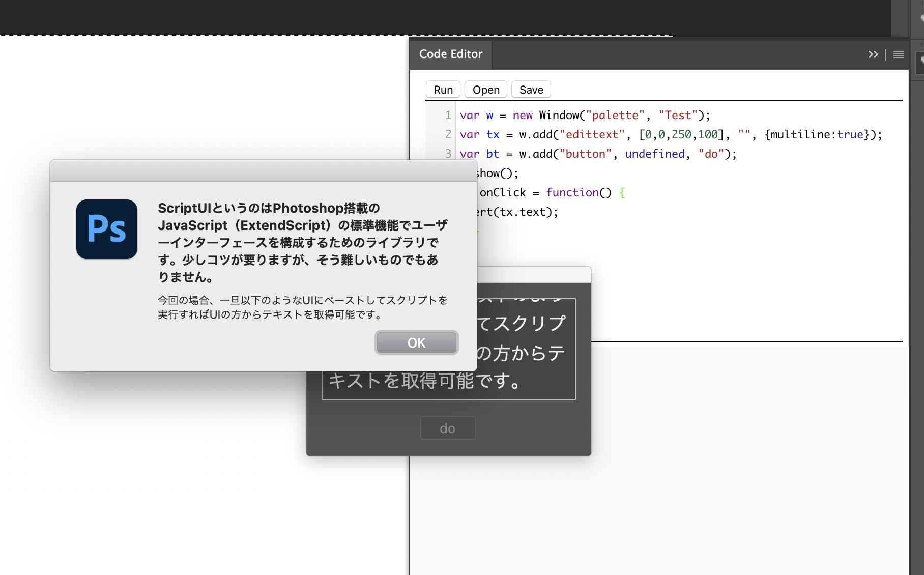Collapse the Code Editor panel with double-arrow icon
Screen dimensions: 924x575
[873, 54]
